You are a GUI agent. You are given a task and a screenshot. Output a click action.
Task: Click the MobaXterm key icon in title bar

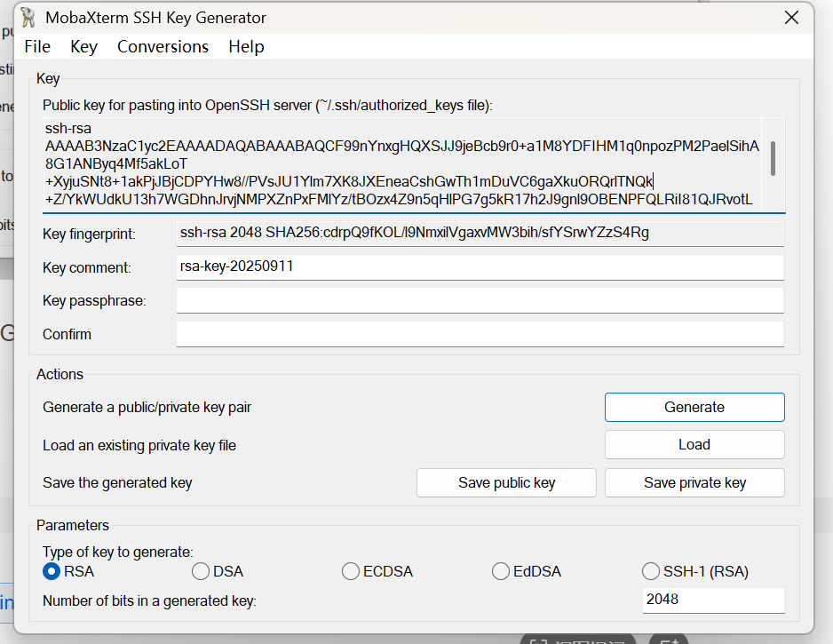pos(28,18)
